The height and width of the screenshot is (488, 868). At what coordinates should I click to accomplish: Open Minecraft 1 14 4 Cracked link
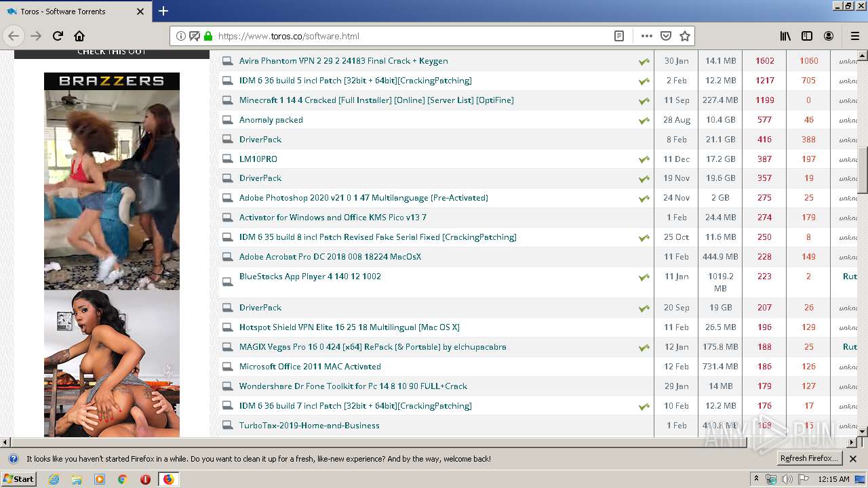coord(376,100)
